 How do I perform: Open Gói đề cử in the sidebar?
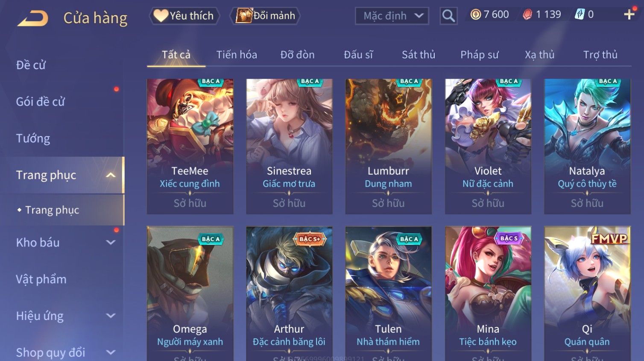pyautogui.click(x=41, y=102)
